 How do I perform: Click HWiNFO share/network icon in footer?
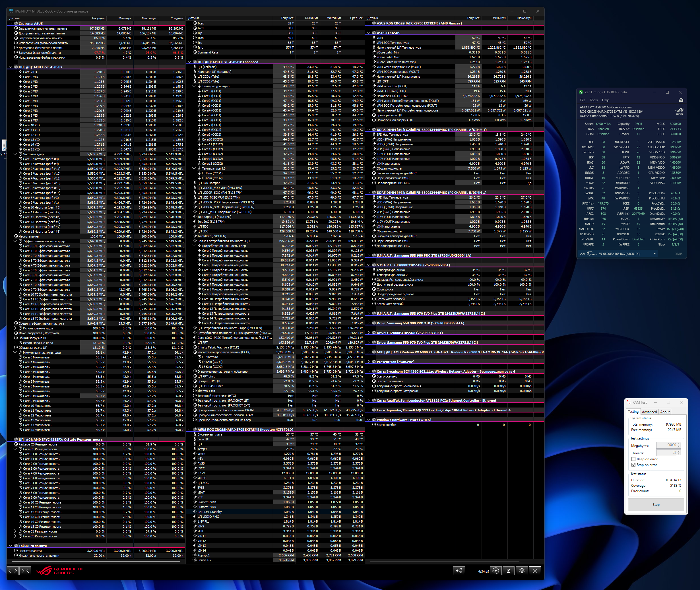click(459, 571)
